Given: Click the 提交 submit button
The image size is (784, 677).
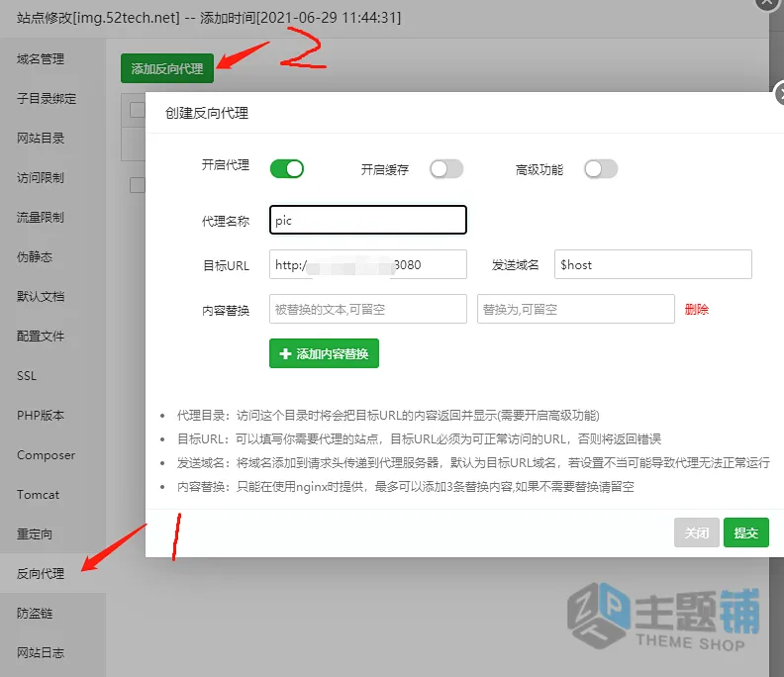Looking at the screenshot, I should [746, 532].
